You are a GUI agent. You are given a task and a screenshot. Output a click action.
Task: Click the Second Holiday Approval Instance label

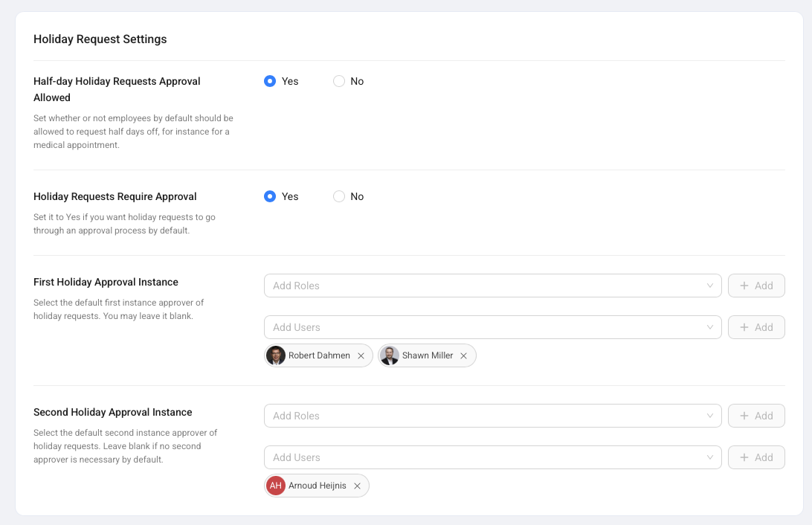[x=113, y=412]
